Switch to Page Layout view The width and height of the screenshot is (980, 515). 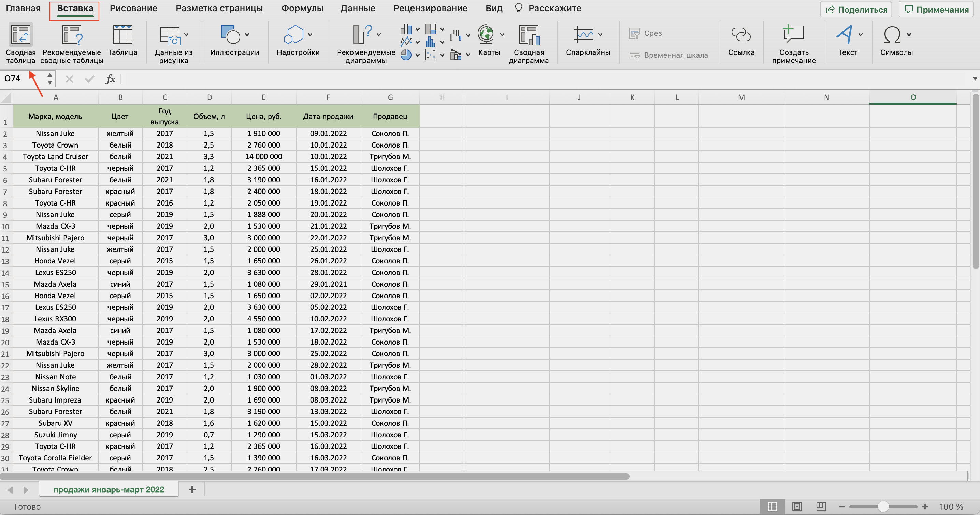[797, 506]
